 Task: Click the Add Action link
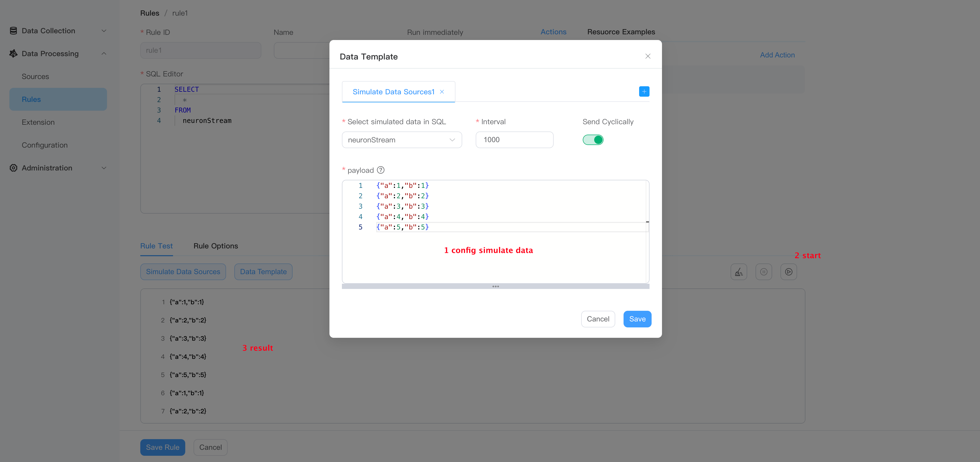coord(777,55)
